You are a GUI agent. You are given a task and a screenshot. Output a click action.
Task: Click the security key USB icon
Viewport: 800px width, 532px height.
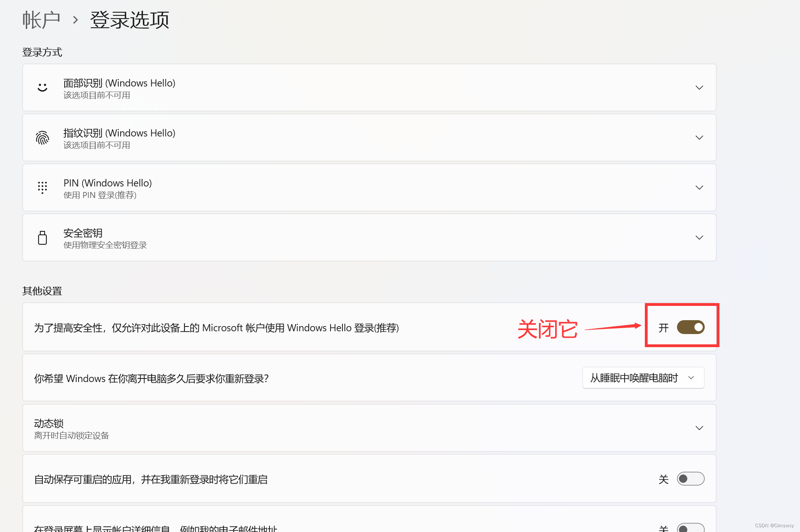(x=42, y=238)
